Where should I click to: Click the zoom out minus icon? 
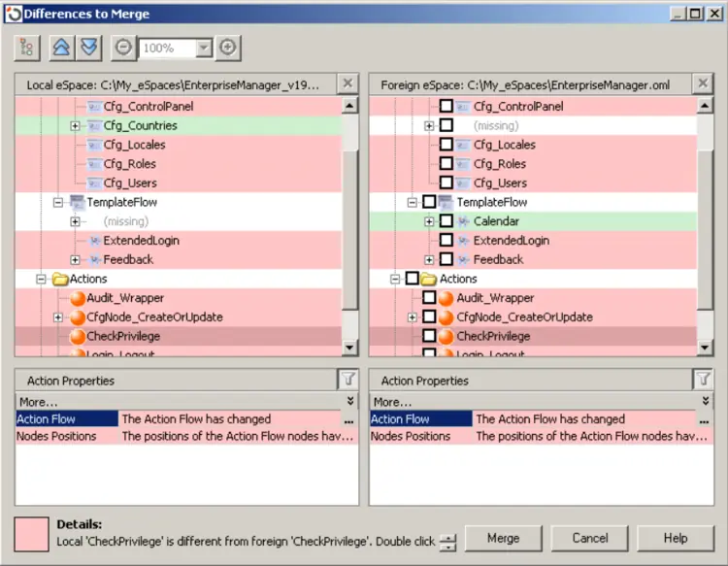pyautogui.click(x=124, y=48)
